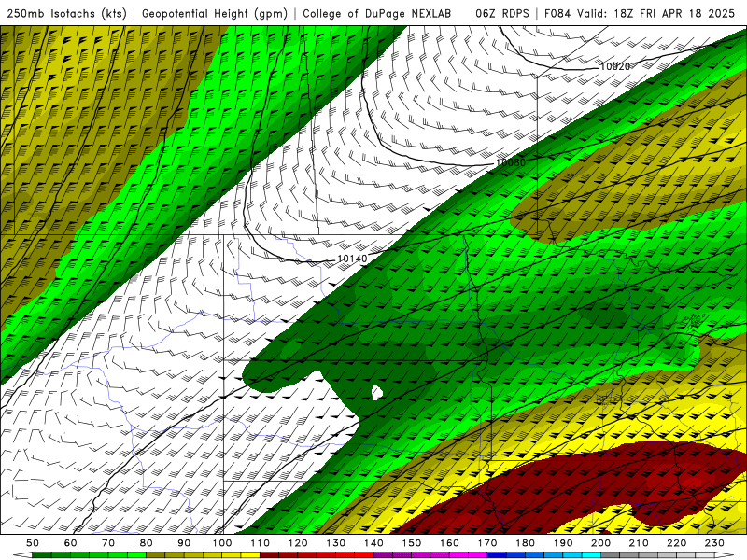This screenshot has height=560, width=747.
Task: Click the 50 kt value on the color scale
Action: 33,543
